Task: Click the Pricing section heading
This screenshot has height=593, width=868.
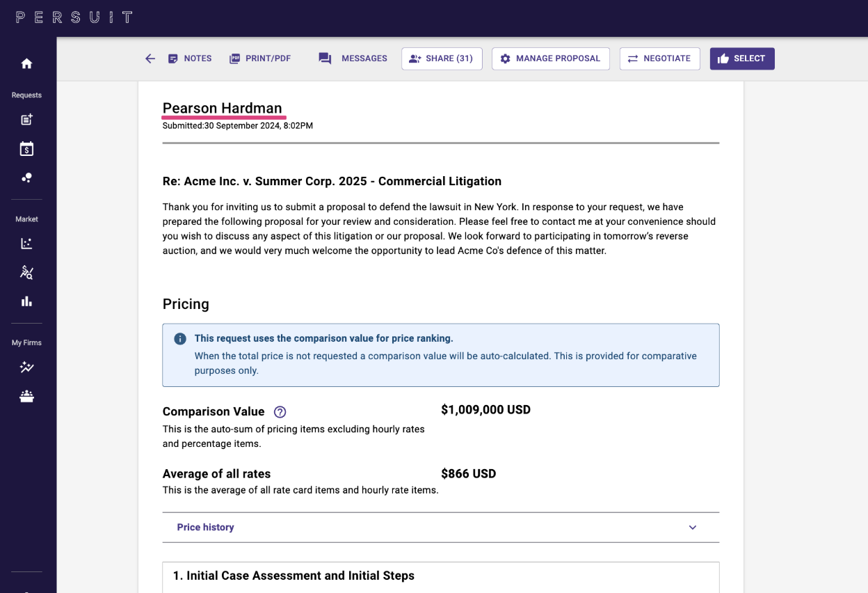Action: [186, 304]
